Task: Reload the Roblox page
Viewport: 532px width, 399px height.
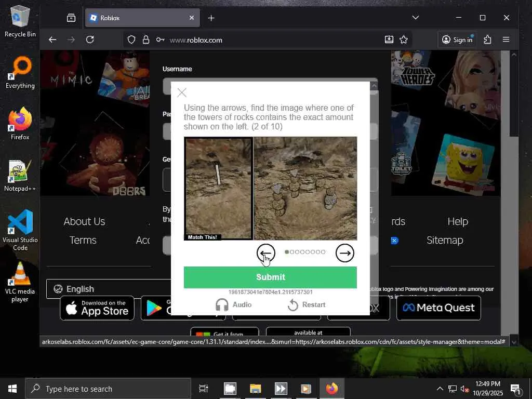Action: [90, 39]
